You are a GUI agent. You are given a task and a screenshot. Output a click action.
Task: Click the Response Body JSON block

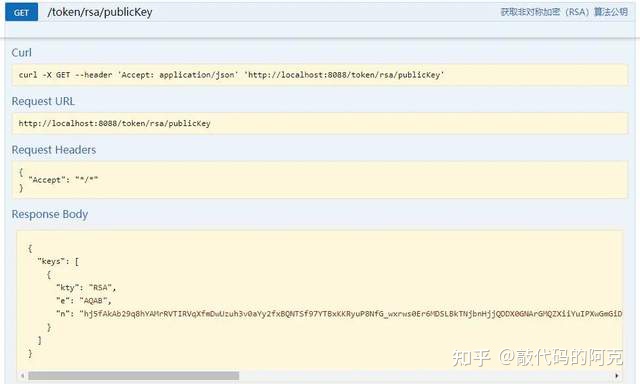click(x=320, y=301)
